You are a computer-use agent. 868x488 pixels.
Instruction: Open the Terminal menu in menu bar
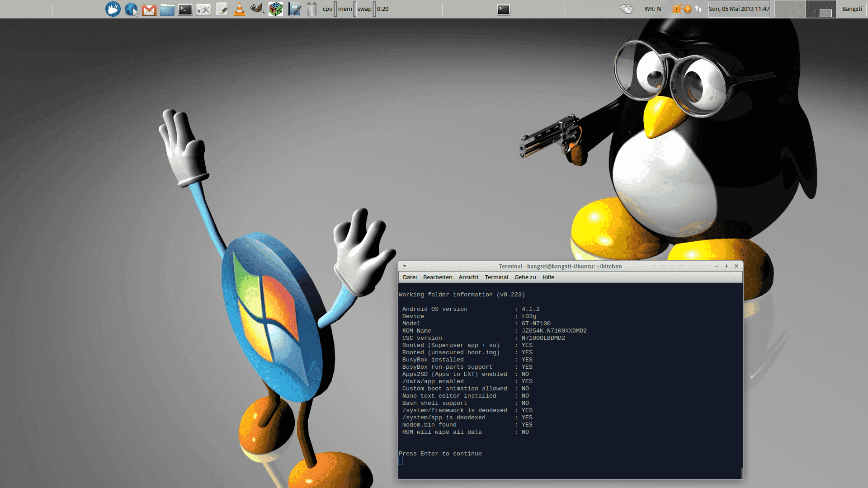click(496, 277)
